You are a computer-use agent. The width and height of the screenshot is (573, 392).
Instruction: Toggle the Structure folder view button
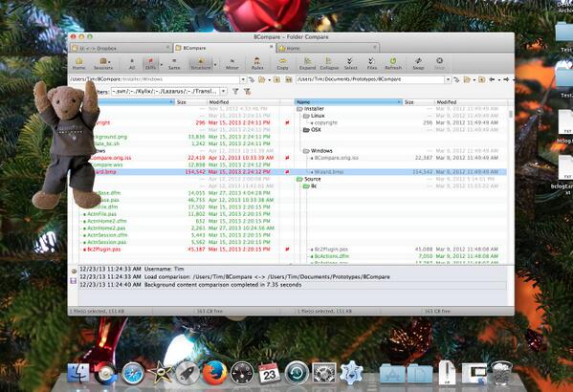point(201,63)
